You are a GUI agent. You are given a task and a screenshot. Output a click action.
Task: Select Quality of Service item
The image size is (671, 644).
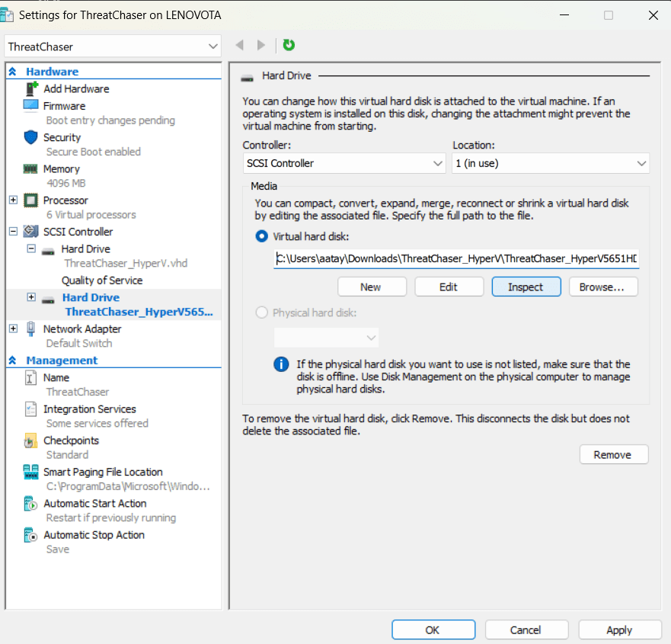point(101,280)
